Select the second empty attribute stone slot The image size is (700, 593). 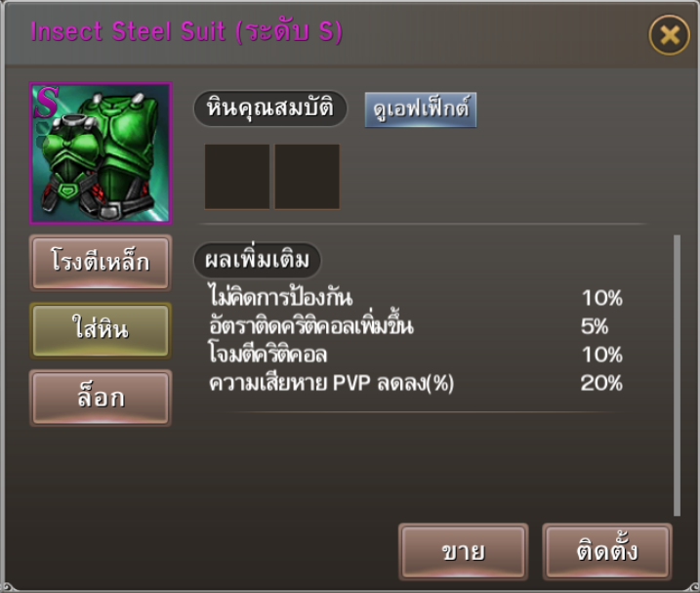click(308, 177)
